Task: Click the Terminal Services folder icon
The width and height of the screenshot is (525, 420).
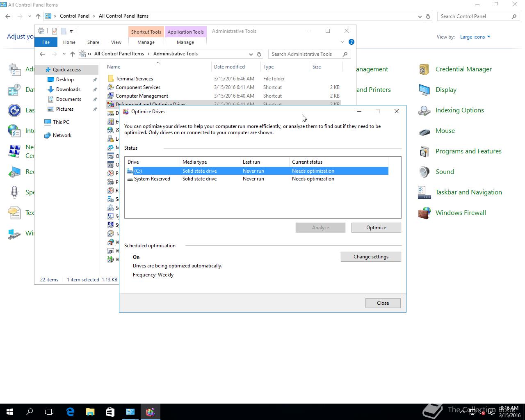Action: [x=110, y=78]
